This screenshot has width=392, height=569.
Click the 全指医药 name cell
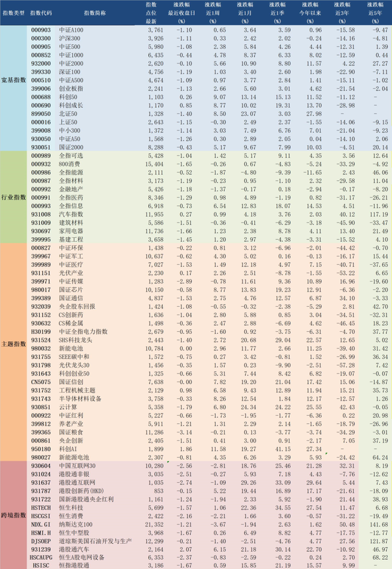[71, 197]
